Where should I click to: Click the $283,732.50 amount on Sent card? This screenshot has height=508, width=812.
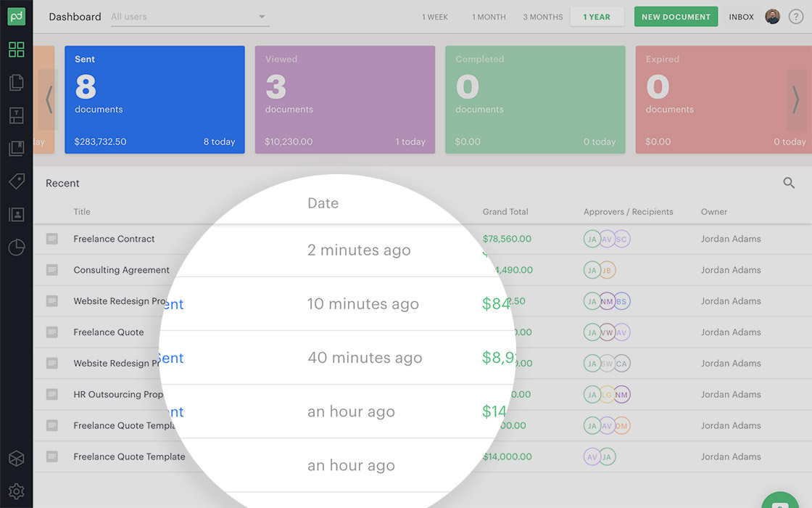tap(100, 142)
